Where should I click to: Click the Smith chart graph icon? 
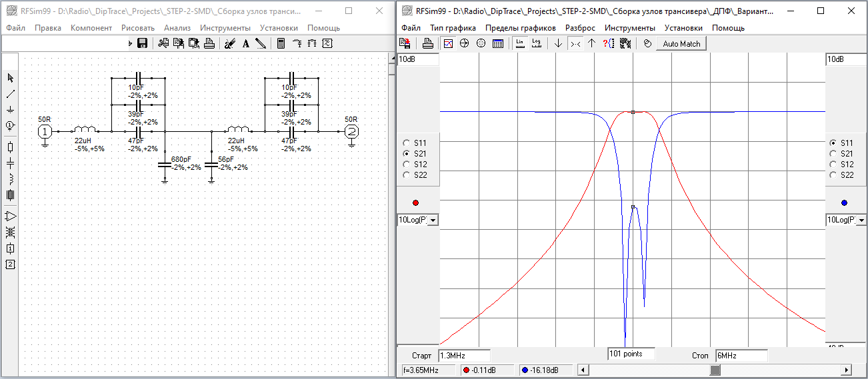point(465,43)
